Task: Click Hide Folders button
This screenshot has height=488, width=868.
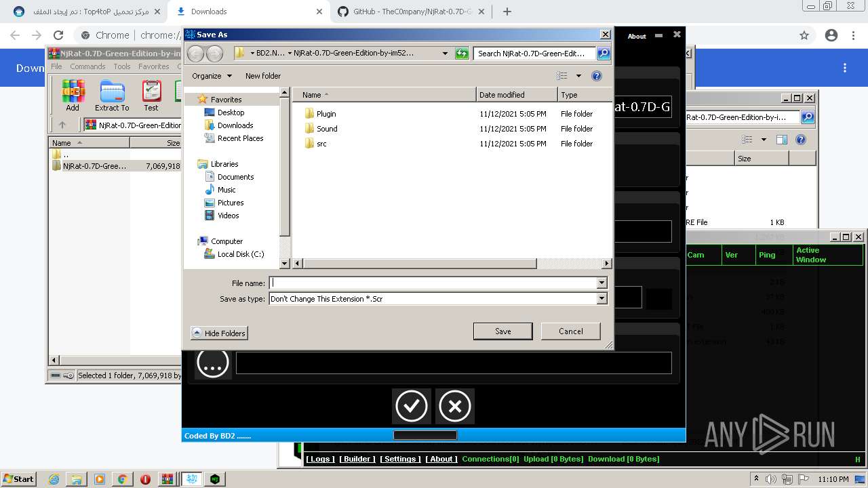Action: pos(219,333)
